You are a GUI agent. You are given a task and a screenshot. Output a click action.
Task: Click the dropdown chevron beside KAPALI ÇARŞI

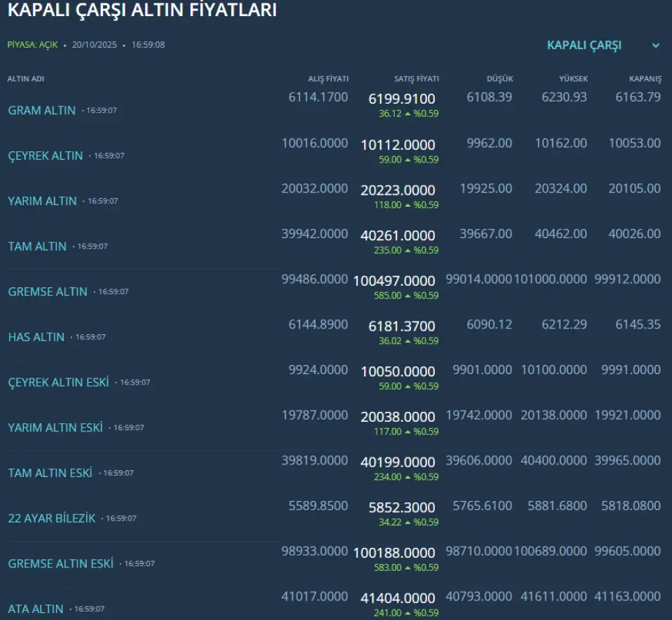click(656, 46)
